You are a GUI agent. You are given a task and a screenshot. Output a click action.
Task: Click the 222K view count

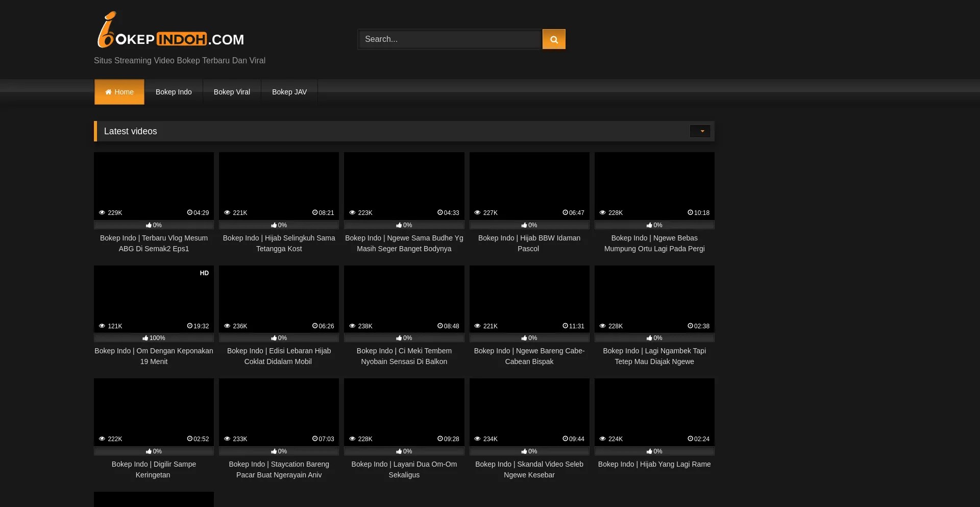point(115,439)
